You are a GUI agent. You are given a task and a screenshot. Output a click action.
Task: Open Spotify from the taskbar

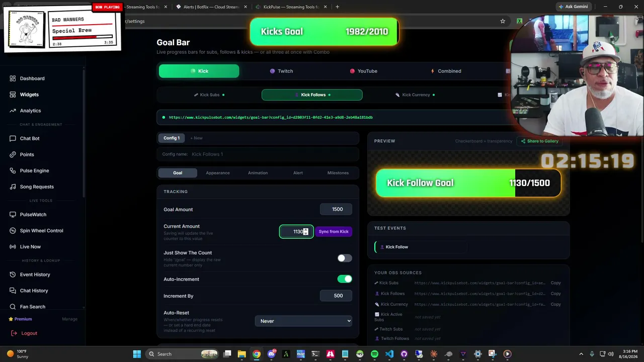[x=374, y=354]
